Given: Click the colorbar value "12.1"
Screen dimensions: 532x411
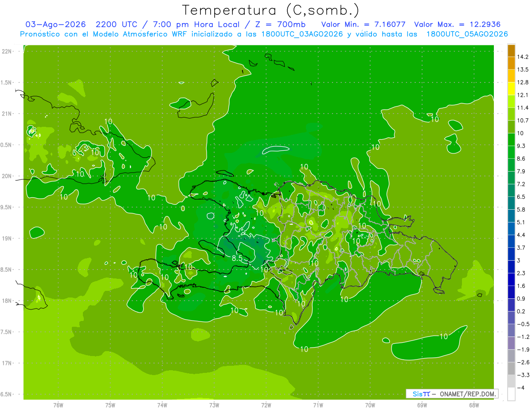Looking at the screenshot, I should tap(523, 95).
